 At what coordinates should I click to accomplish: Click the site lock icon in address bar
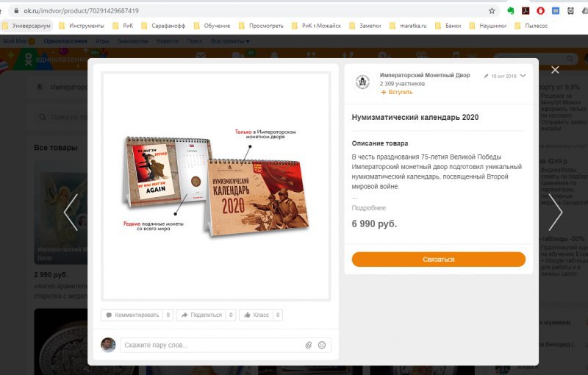(x=16, y=11)
